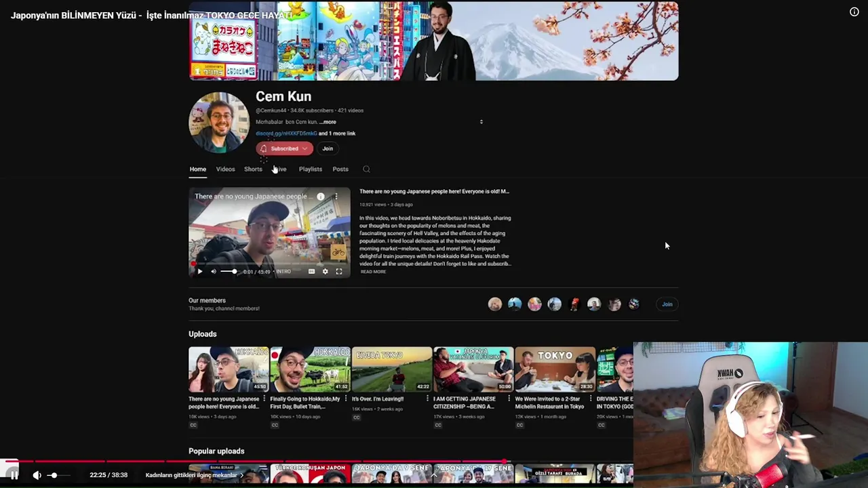Click CC badge under "It's Over. I'm Leaving!!"
The image size is (868, 488).
click(356, 418)
